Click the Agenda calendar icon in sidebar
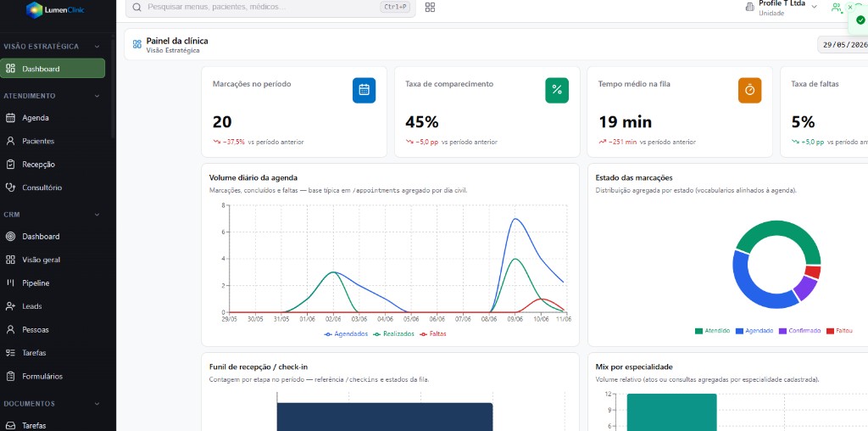Screen dimensions: 868x431 tap(10, 117)
